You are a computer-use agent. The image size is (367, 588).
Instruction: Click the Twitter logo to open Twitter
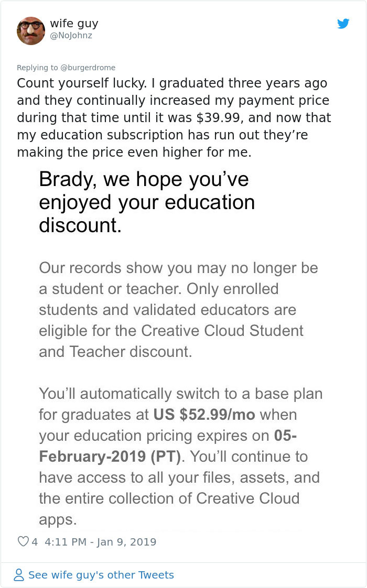pos(344,24)
